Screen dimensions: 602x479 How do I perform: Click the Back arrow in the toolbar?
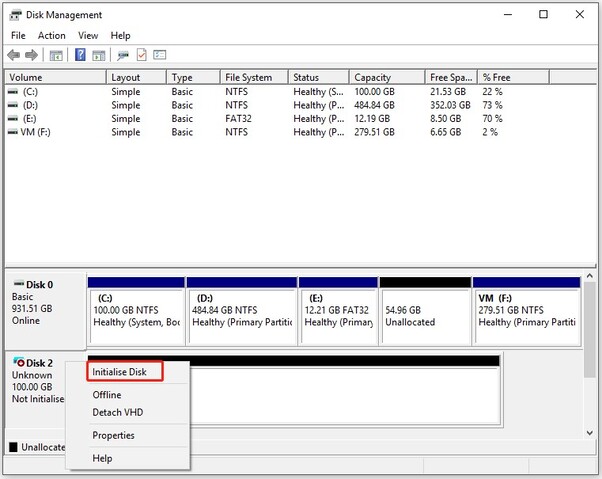click(x=13, y=55)
